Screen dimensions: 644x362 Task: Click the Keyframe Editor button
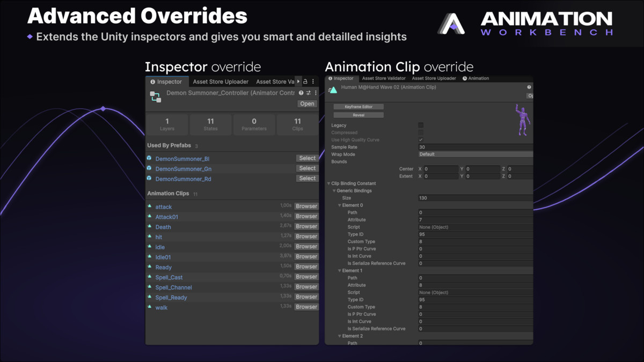click(x=358, y=107)
